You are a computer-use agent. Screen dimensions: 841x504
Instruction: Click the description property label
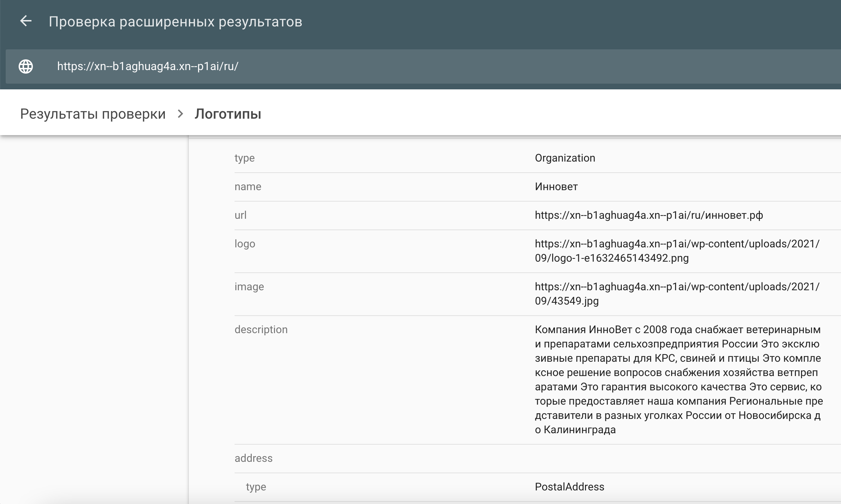(x=261, y=330)
